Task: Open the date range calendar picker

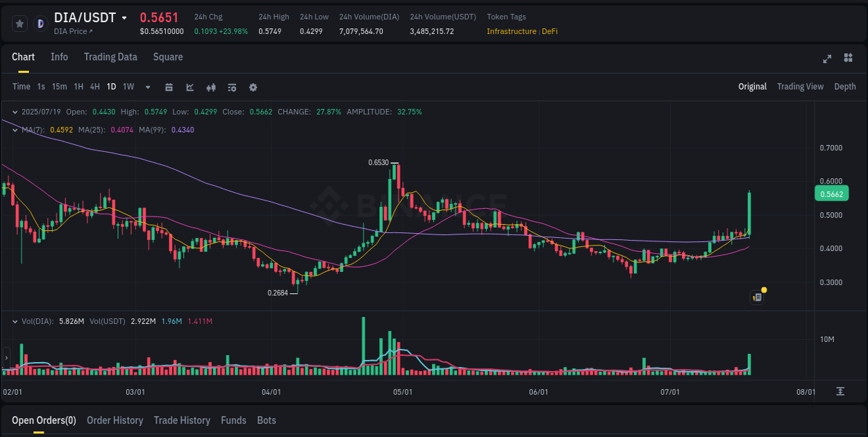Action: coord(169,87)
